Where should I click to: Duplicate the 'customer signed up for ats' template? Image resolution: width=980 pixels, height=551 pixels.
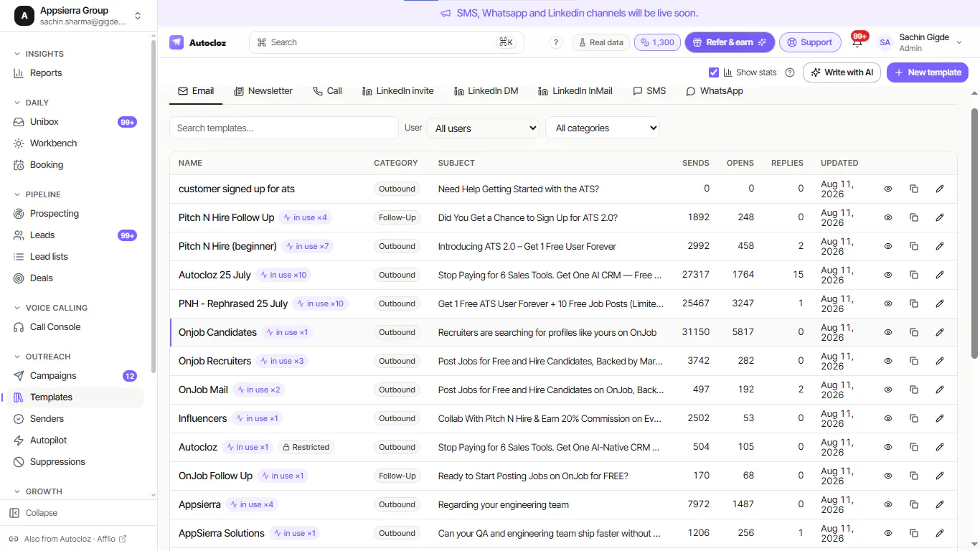[x=914, y=189]
